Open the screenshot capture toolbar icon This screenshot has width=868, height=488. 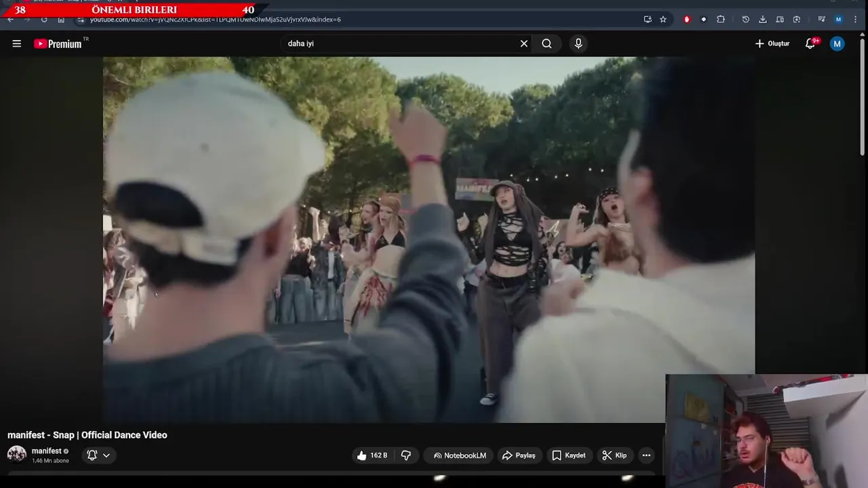click(797, 19)
